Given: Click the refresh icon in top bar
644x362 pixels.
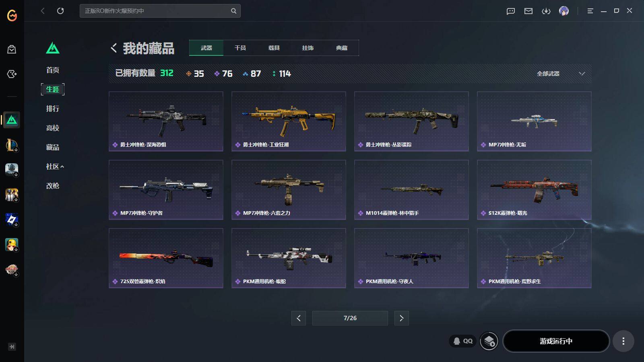Looking at the screenshot, I should pos(60,11).
